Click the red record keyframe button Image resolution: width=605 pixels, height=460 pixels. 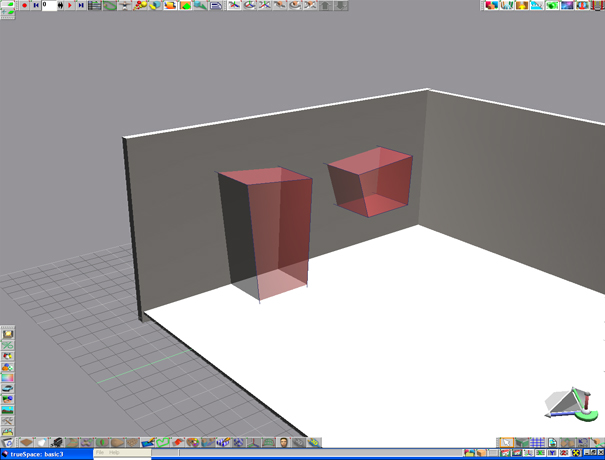coord(24,5)
